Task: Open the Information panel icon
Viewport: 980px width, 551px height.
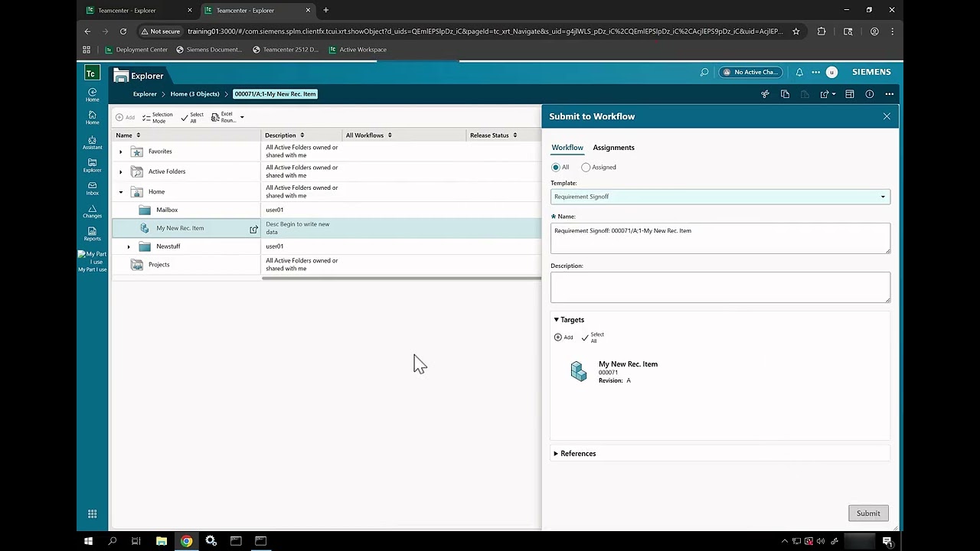Action: click(870, 94)
